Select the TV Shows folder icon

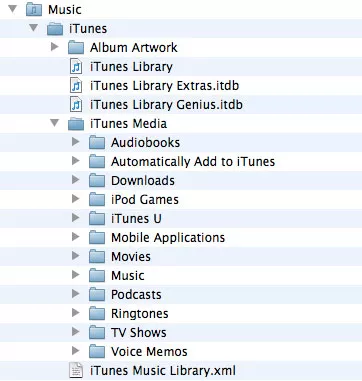97,333
